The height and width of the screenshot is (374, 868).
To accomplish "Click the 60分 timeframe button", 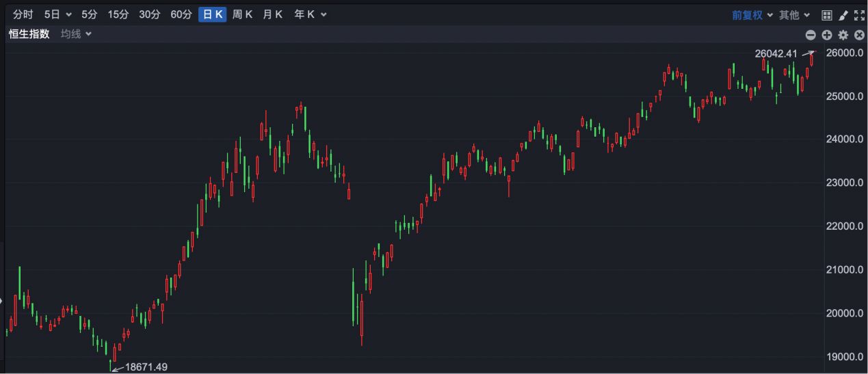I will tap(181, 14).
